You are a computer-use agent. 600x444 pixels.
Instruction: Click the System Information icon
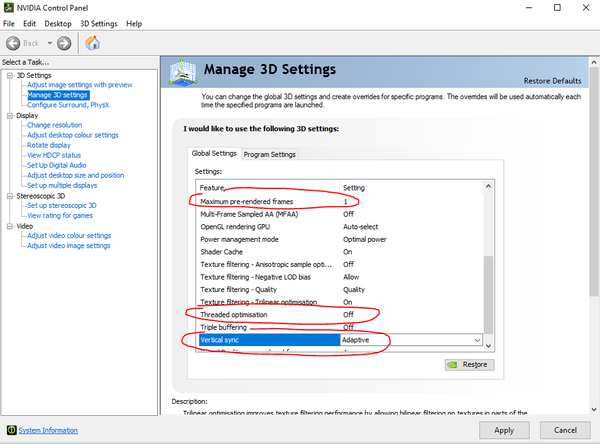[x=11, y=430]
